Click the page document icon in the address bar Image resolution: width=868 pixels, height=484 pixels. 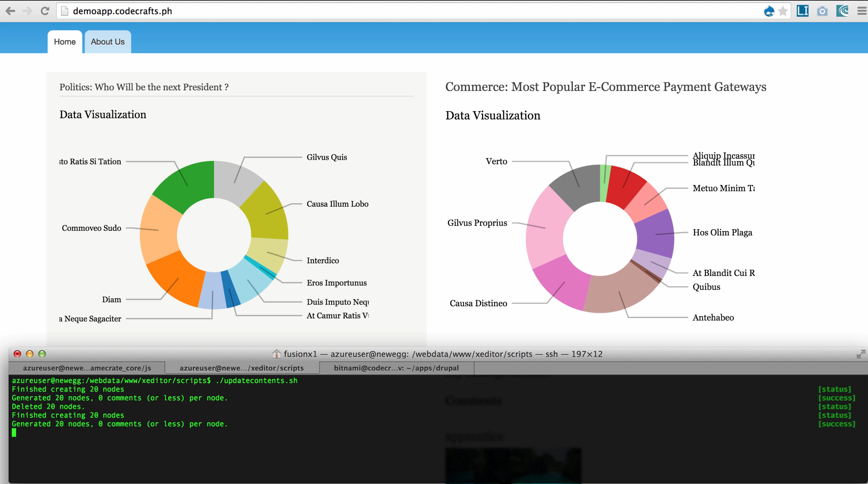[65, 11]
